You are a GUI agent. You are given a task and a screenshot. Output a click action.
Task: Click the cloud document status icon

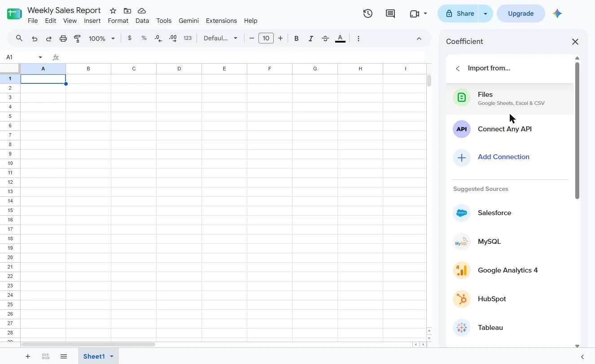point(142,11)
